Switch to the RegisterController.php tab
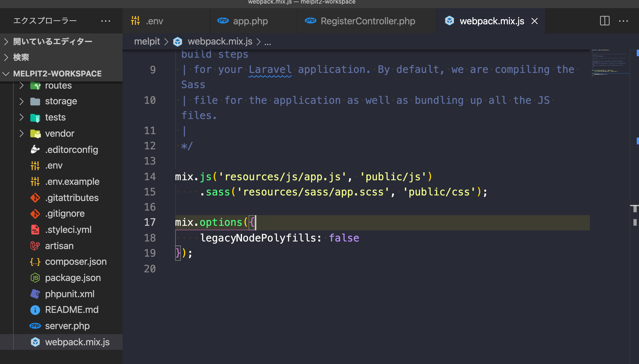639x364 pixels. (x=368, y=21)
